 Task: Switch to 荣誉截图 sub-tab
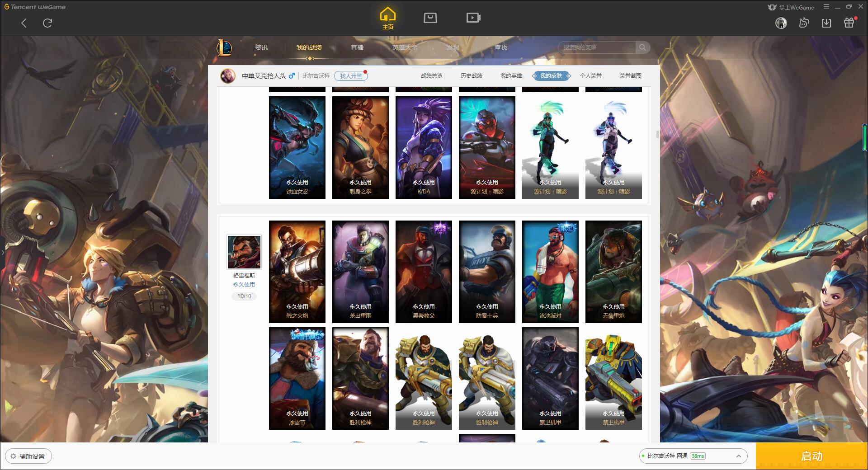click(x=631, y=76)
